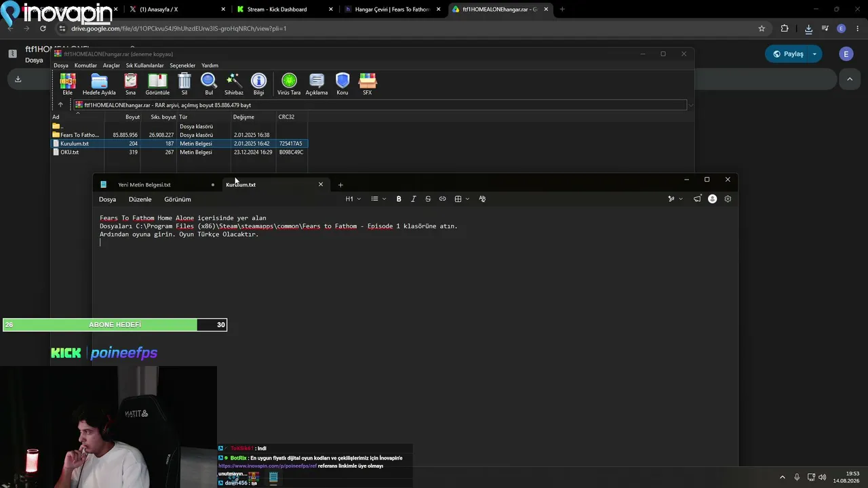Switch to Hangar Çeviri browser tab

[392, 9]
